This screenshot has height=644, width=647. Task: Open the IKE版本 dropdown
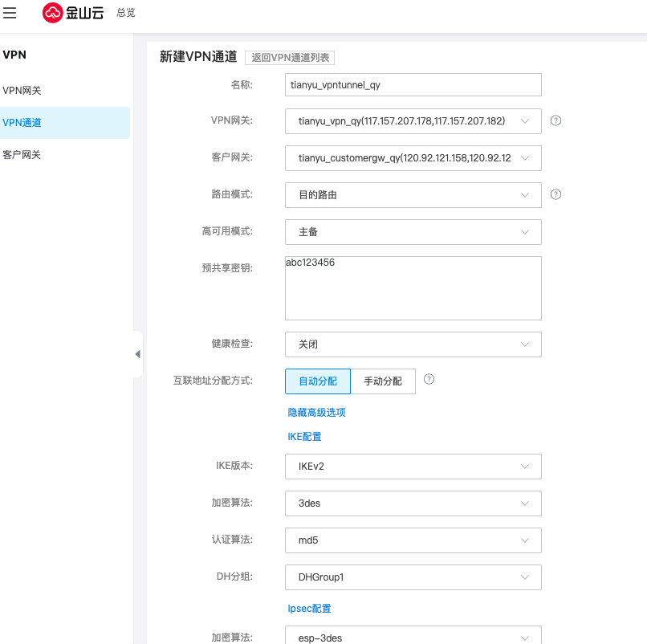point(413,467)
